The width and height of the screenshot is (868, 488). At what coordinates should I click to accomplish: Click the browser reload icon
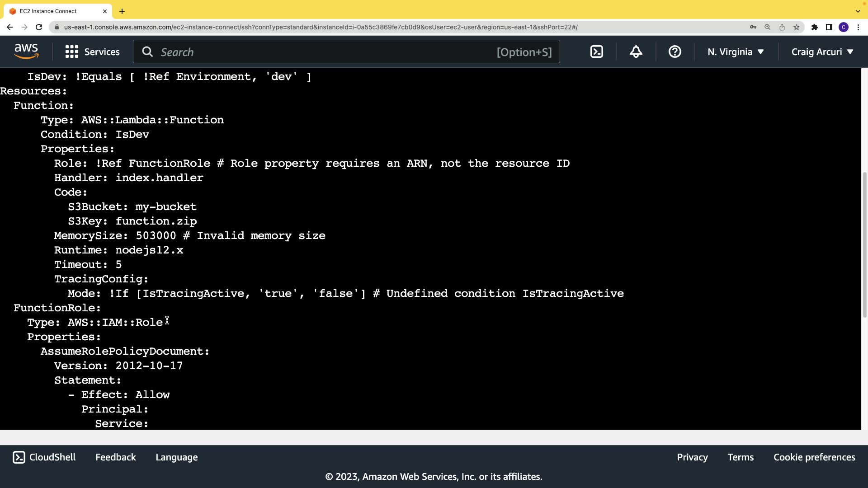[x=39, y=27]
